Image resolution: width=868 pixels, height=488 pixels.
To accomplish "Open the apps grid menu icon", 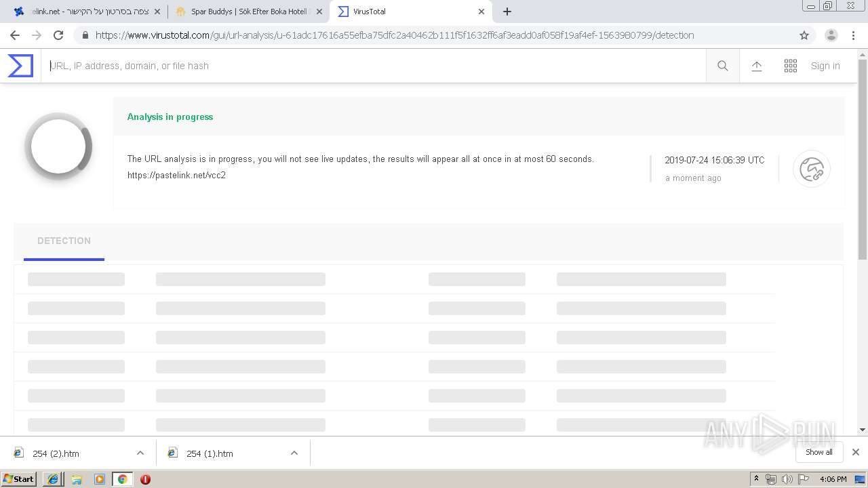I will click(791, 66).
